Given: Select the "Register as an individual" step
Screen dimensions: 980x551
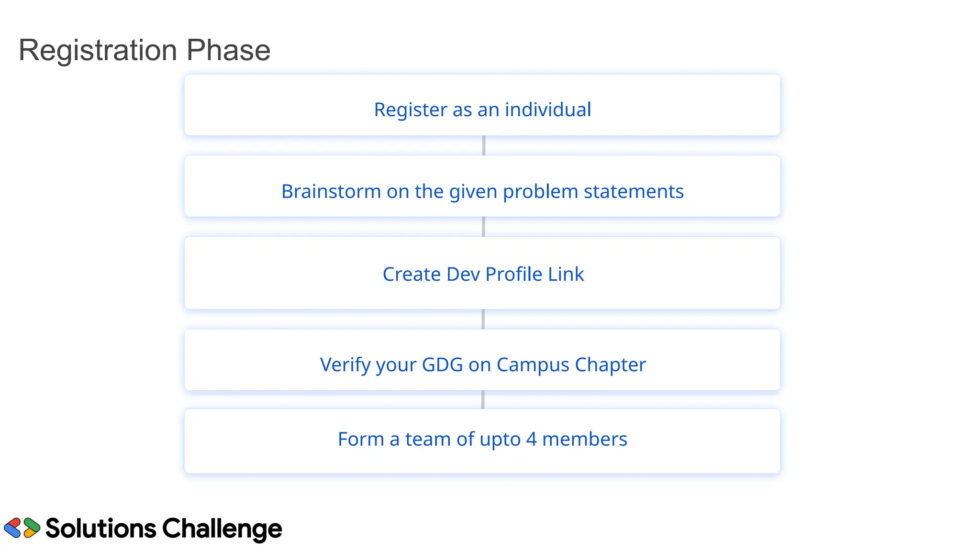Looking at the screenshot, I should [x=482, y=110].
